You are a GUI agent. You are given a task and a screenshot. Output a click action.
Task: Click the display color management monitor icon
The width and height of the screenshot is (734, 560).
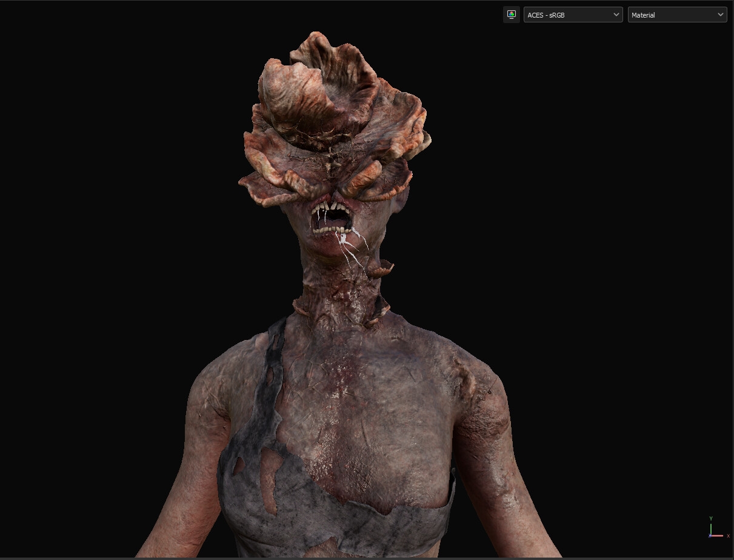512,15
